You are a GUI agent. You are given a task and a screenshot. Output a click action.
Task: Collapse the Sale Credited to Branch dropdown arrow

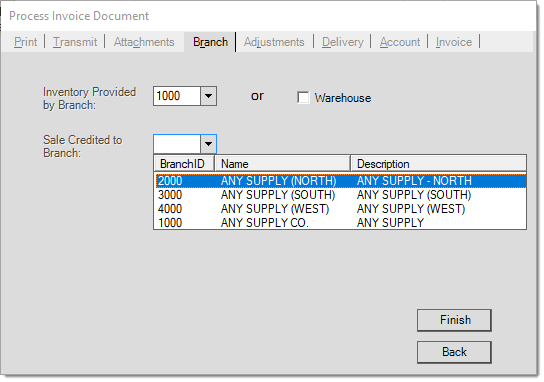209,144
